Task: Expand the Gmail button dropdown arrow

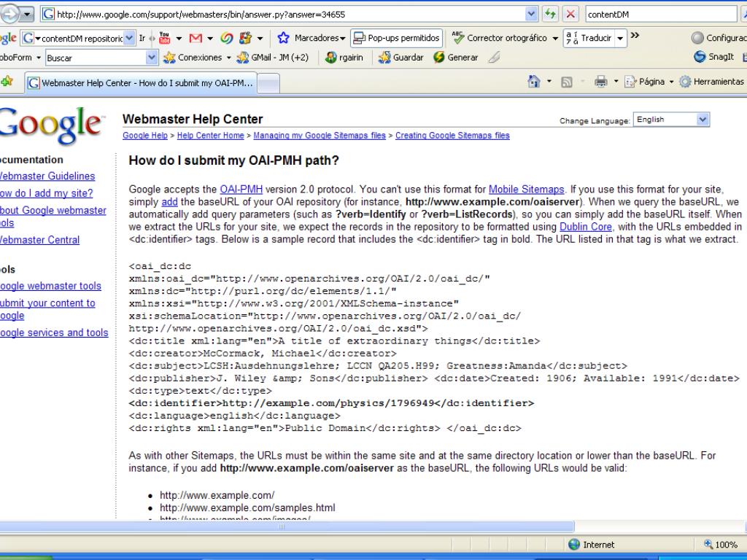Action: (211, 38)
